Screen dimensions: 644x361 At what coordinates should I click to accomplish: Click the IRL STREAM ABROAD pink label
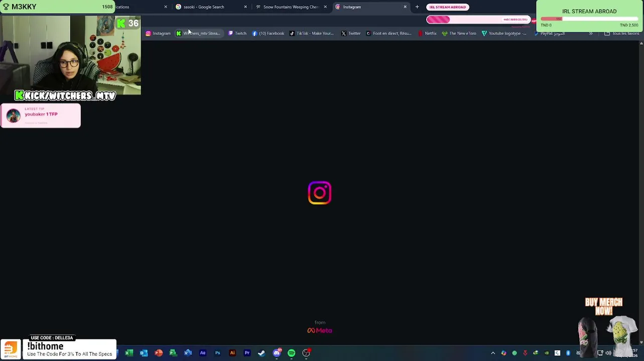click(x=447, y=7)
